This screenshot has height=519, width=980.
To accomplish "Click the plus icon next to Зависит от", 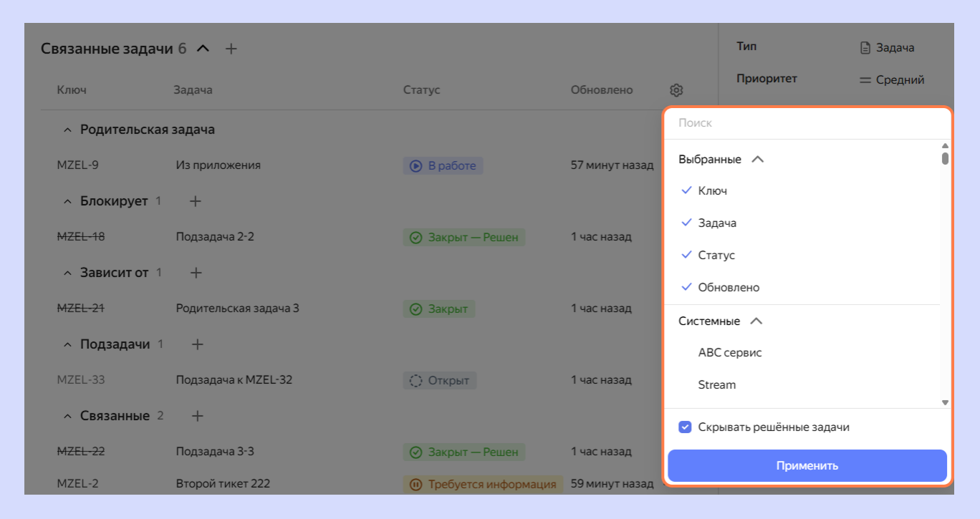I will pyautogui.click(x=196, y=273).
